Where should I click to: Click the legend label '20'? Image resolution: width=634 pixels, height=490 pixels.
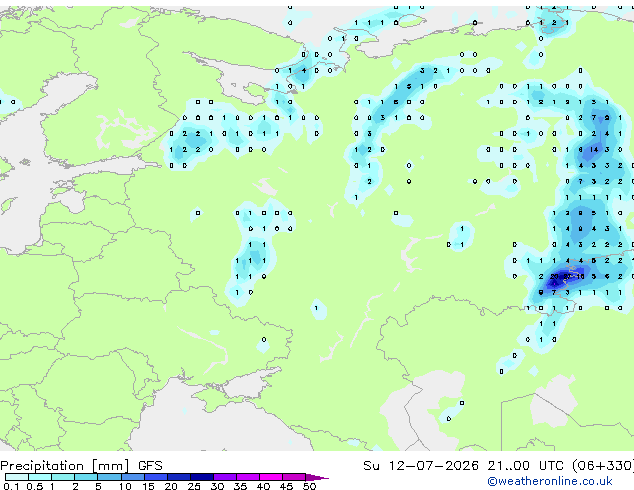click(171, 486)
